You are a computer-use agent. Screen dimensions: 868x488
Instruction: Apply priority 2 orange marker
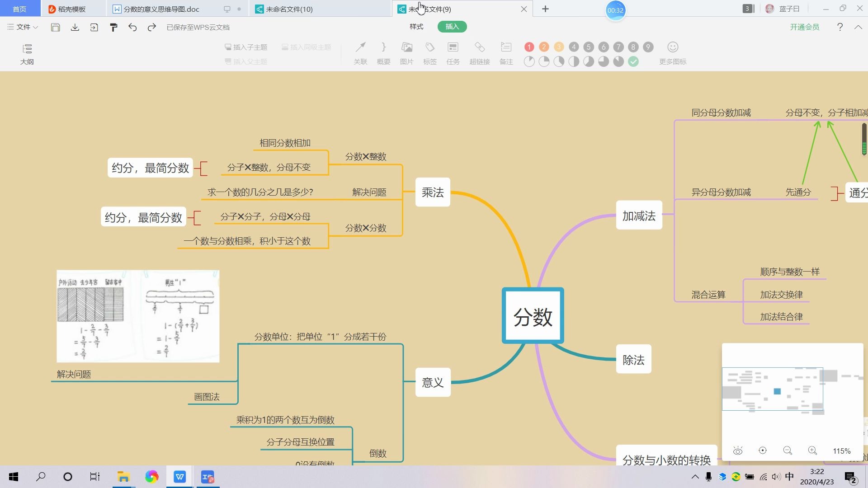pos(544,47)
